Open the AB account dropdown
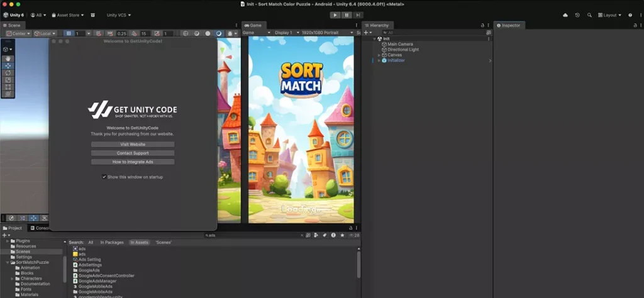Viewport: 644px width, 298px height. tap(38, 15)
